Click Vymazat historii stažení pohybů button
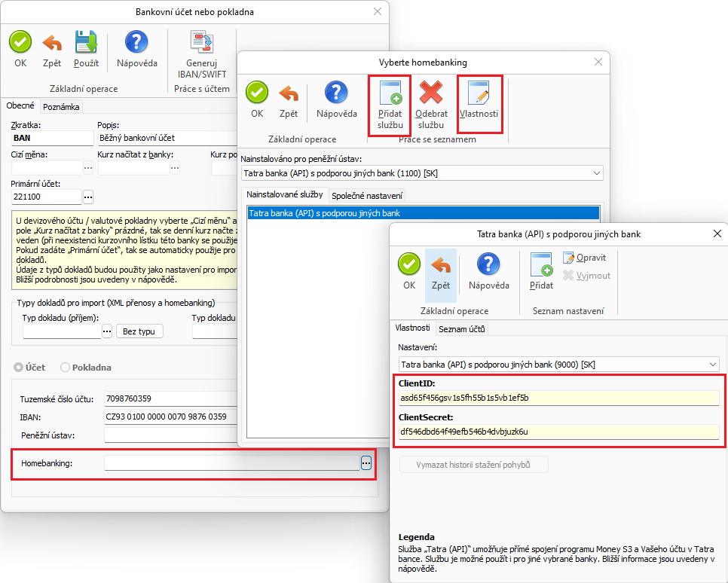Image resolution: width=728 pixels, height=583 pixels. point(473,465)
